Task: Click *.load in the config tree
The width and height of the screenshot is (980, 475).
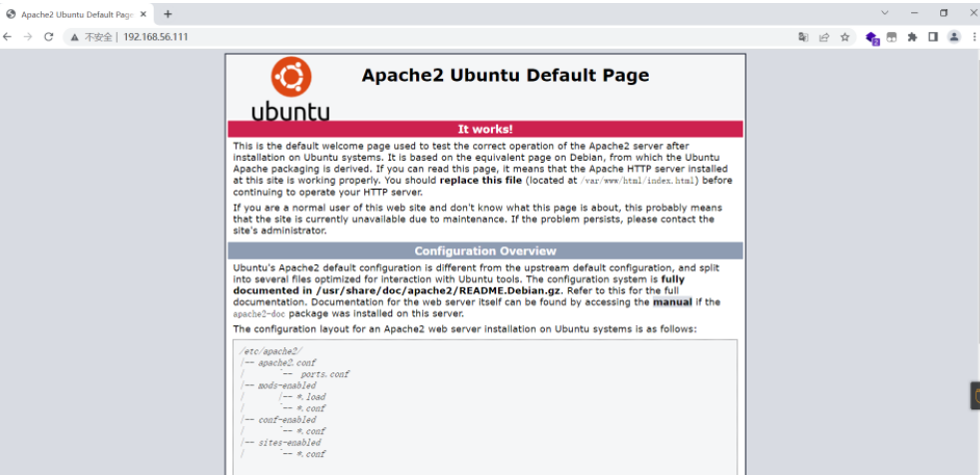Action: (310, 397)
